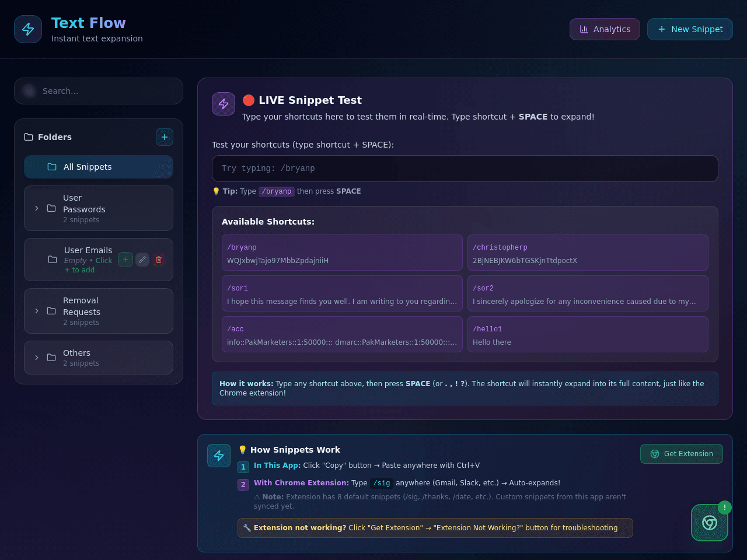Click the LIVE Snippet Test lightning icon
The width and height of the screenshot is (747, 560).
pos(224,104)
